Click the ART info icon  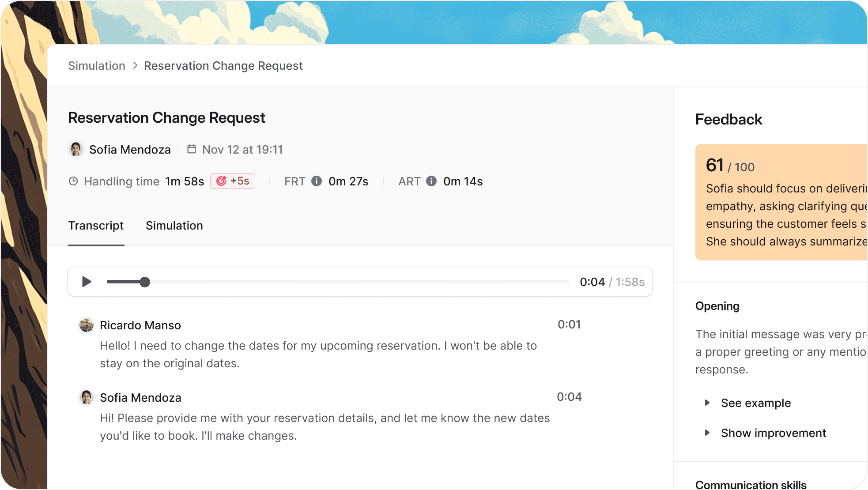click(431, 181)
